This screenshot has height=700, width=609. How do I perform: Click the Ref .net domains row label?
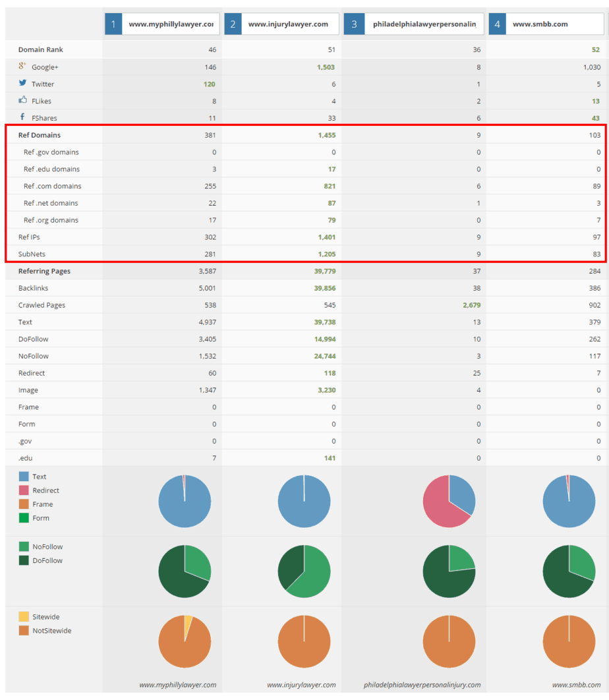coord(51,202)
